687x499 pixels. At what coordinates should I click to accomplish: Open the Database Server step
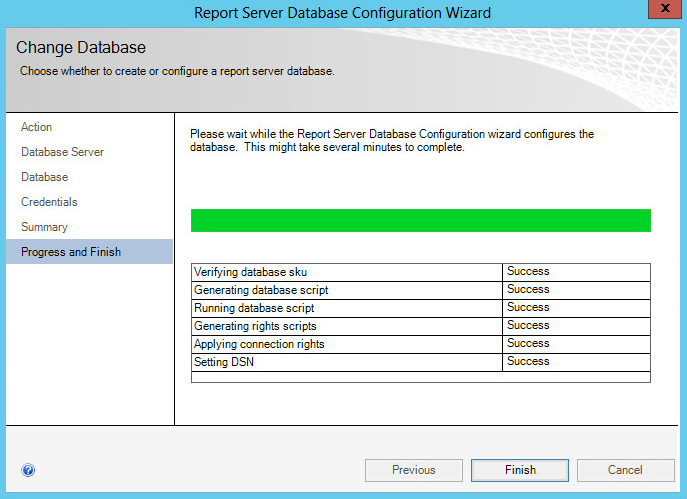coord(62,152)
